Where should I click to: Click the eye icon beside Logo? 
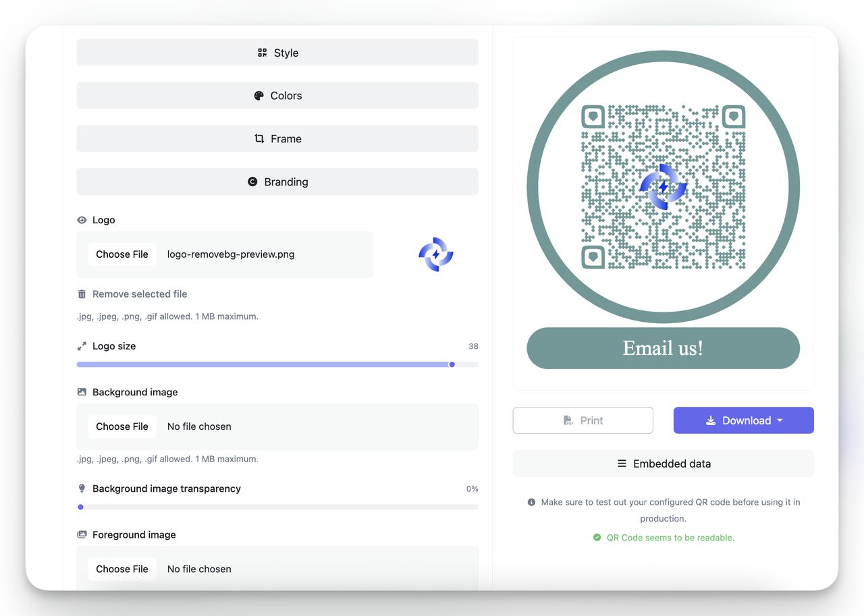[82, 220]
